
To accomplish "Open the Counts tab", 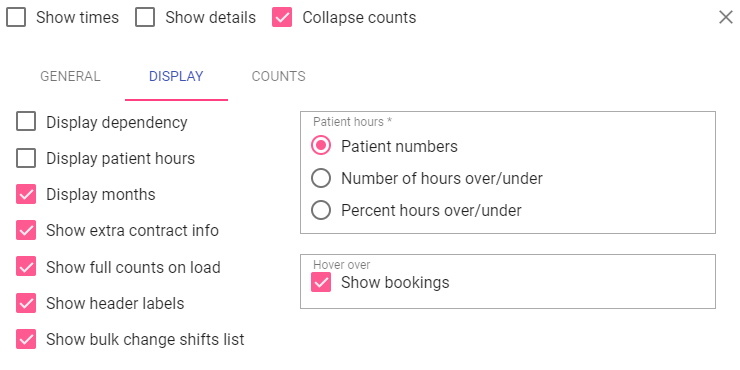I will point(278,76).
